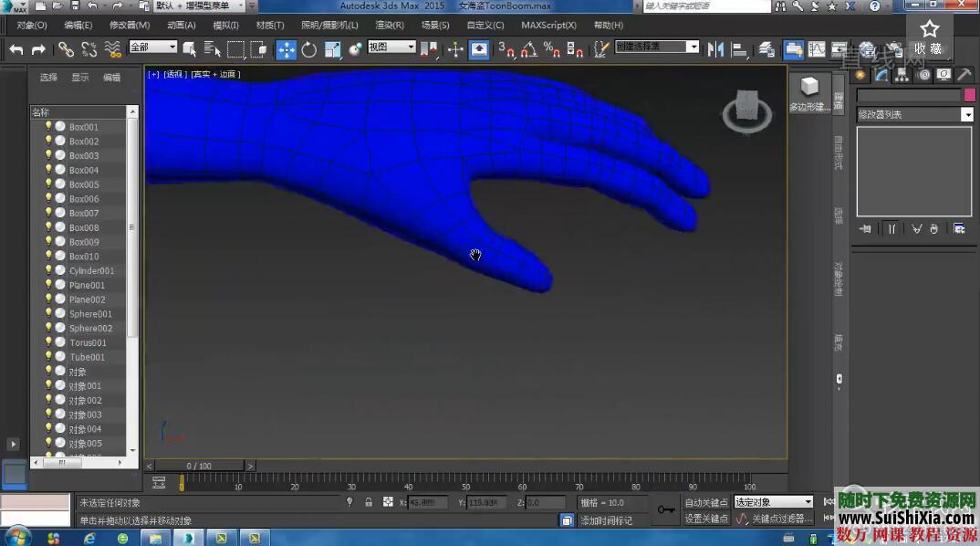The width and height of the screenshot is (980, 546).
Task: Open the MAXScript(X) menu
Action: (x=548, y=25)
